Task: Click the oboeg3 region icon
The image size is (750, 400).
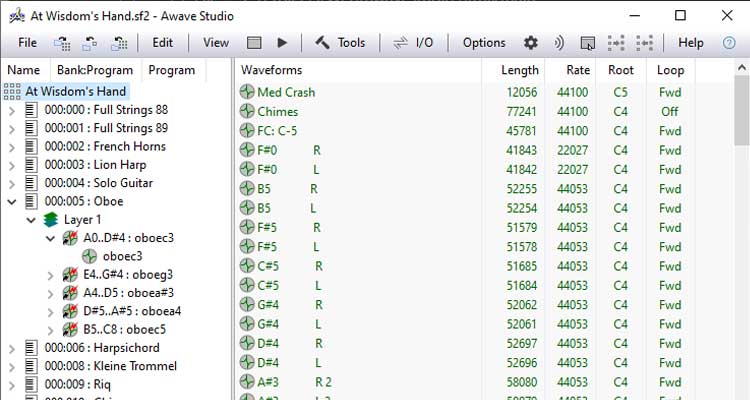Action: [x=70, y=275]
